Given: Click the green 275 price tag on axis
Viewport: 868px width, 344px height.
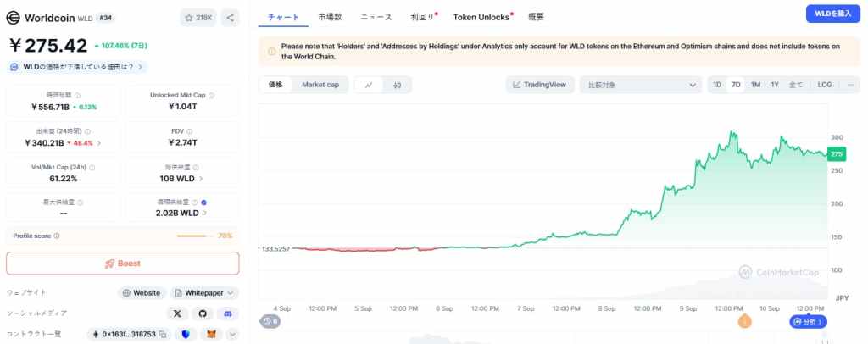Looking at the screenshot, I should (x=836, y=154).
